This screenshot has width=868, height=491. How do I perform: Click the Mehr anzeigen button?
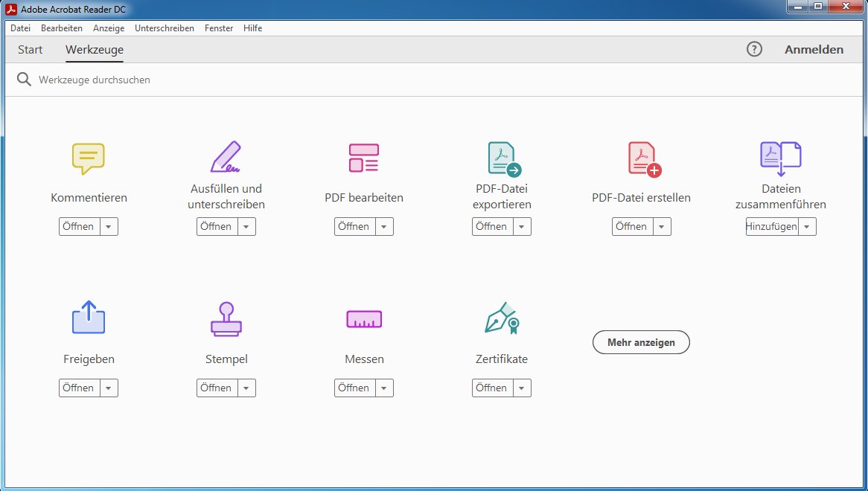coord(641,342)
